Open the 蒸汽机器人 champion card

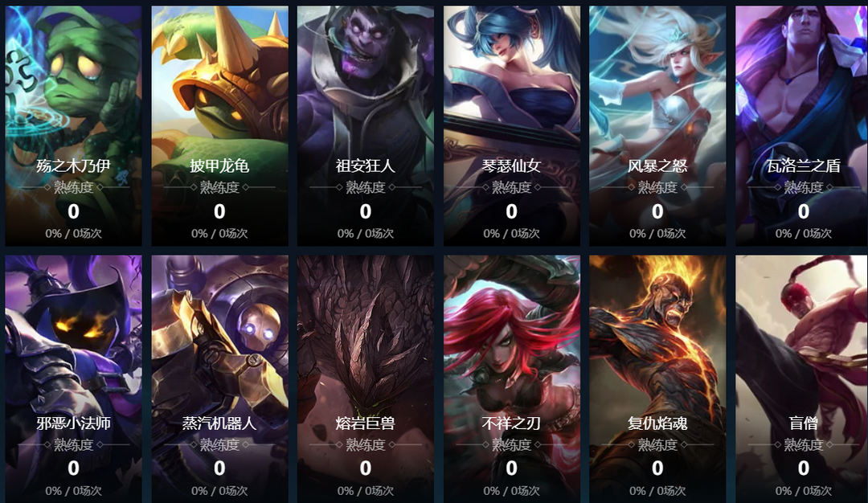219,379
